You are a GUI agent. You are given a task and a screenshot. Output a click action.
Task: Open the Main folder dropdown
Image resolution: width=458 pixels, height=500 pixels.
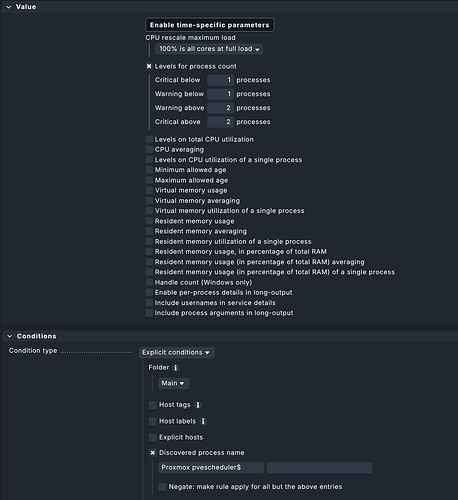(174, 383)
